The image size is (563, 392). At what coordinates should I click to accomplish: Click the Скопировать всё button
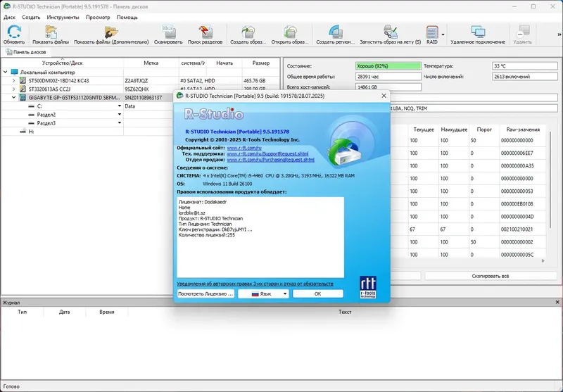tap(490, 276)
